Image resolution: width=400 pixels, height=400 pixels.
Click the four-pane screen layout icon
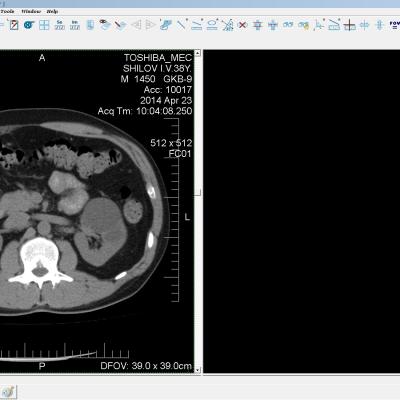point(44,25)
